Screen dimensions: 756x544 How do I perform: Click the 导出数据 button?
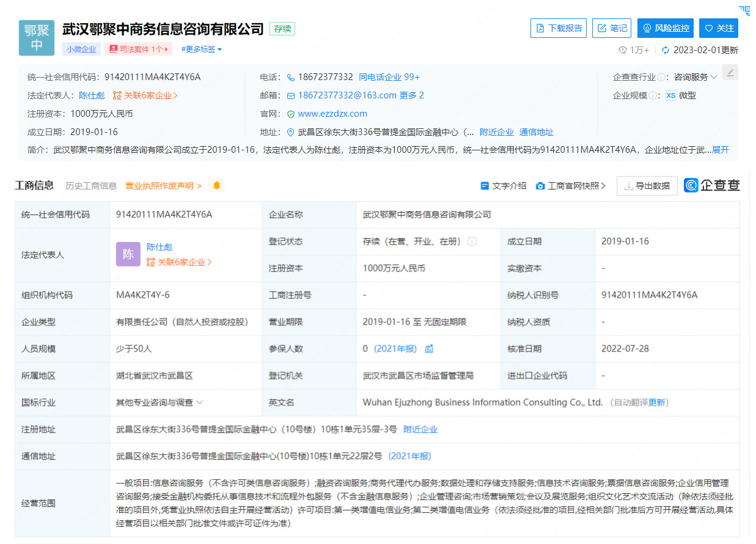tap(647, 186)
